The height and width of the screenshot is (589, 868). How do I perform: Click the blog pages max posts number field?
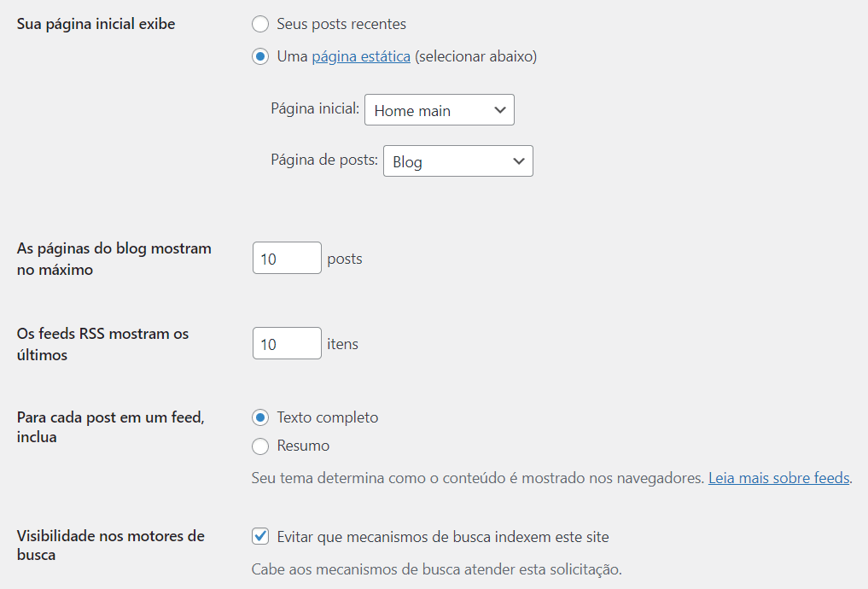pyautogui.click(x=287, y=258)
